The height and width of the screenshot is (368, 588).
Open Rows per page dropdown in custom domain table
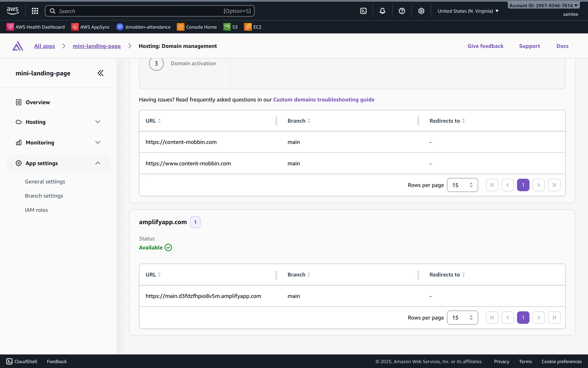click(x=462, y=185)
